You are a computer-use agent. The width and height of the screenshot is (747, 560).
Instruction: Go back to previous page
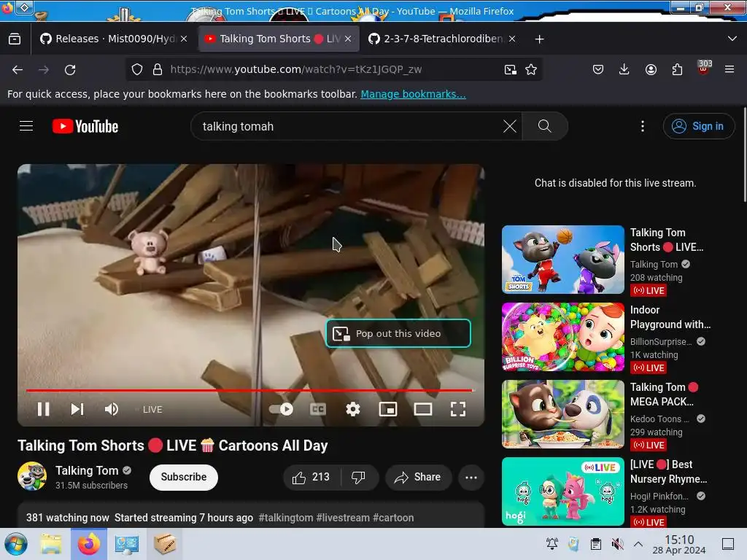[x=18, y=69]
